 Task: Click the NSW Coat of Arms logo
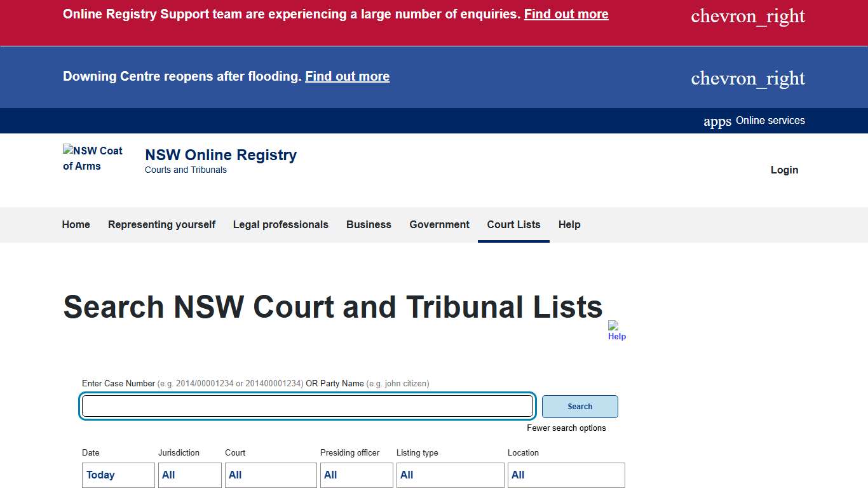pos(93,158)
